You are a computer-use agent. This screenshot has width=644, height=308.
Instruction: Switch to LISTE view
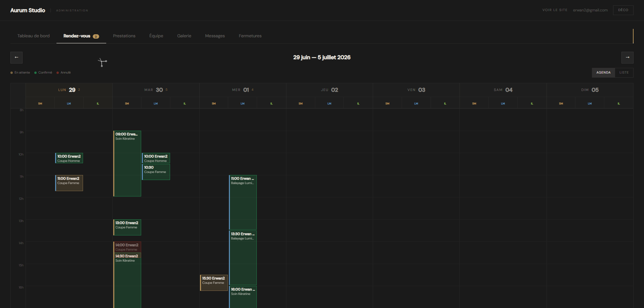[624, 73]
